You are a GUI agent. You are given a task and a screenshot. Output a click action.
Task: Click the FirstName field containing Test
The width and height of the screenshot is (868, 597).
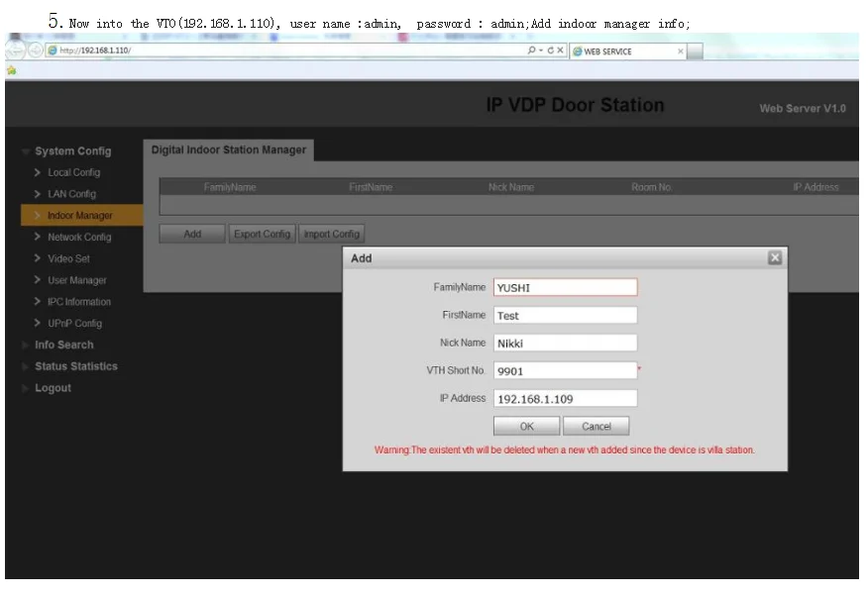(x=565, y=315)
